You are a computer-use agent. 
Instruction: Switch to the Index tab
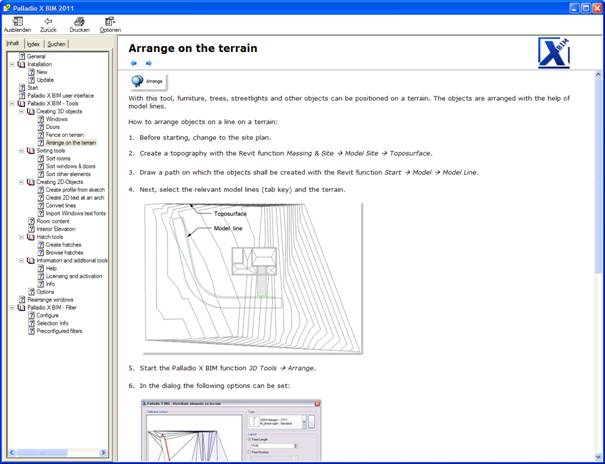pos(33,44)
